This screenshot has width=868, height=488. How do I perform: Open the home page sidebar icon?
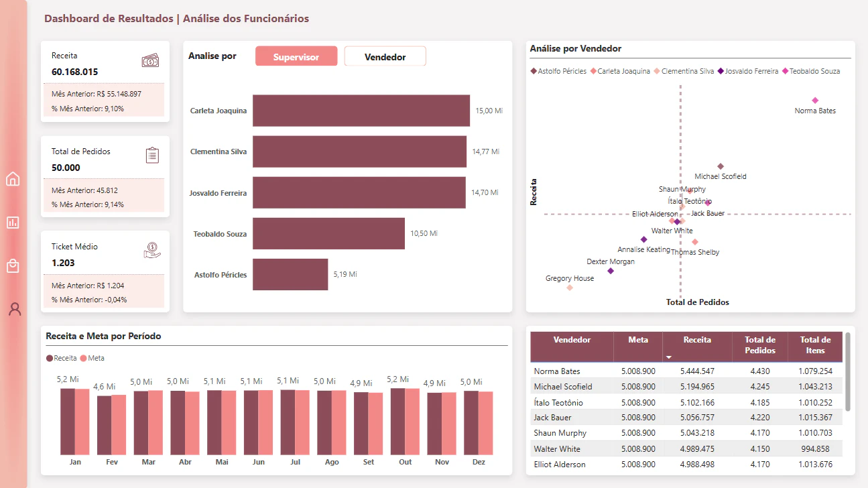(x=13, y=179)
